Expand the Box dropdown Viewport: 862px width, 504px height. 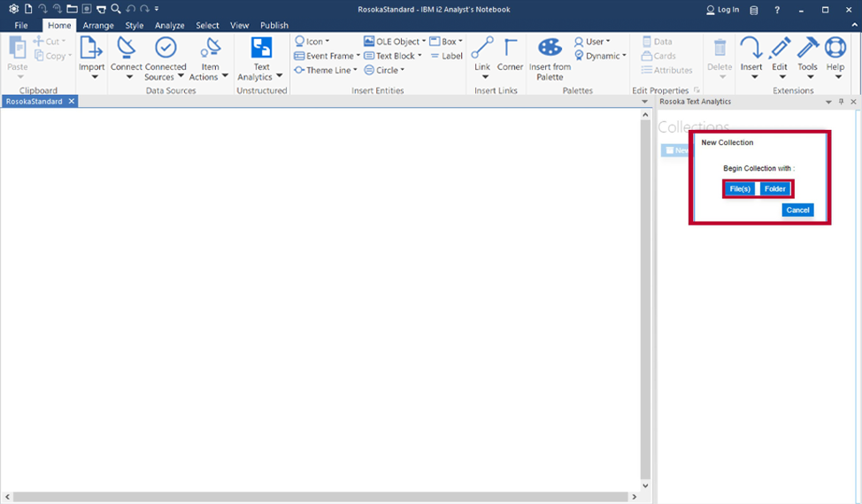coord(460,42)
